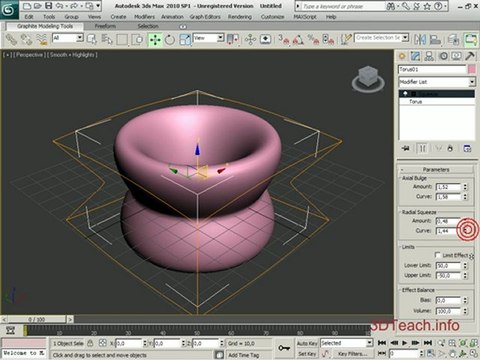Click the Align tool icon
Image resolution: width=480 pixels, height=360 pixels.
(435, 40)
